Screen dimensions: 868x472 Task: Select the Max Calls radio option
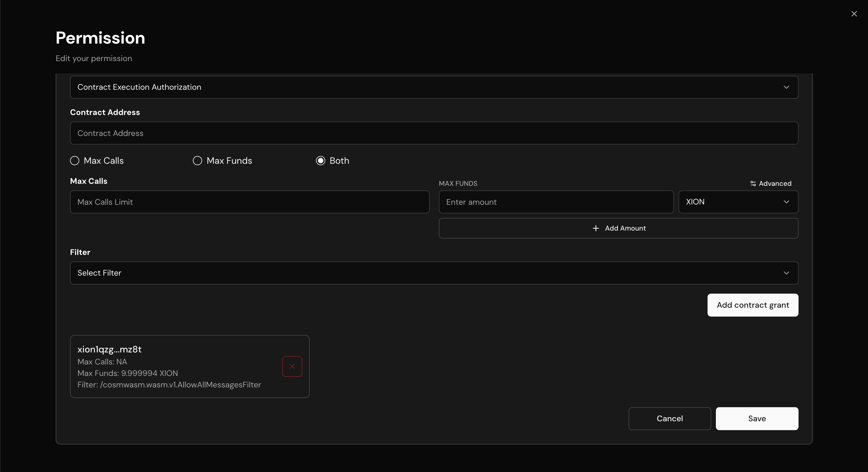click(x=75, y=161)
